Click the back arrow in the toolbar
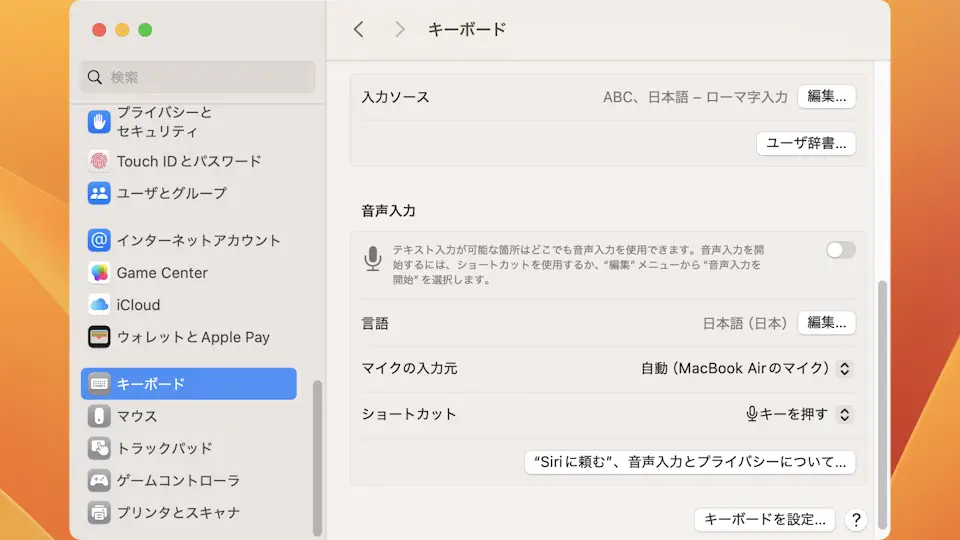Screen dimensions: 960x540 (359, 30)
